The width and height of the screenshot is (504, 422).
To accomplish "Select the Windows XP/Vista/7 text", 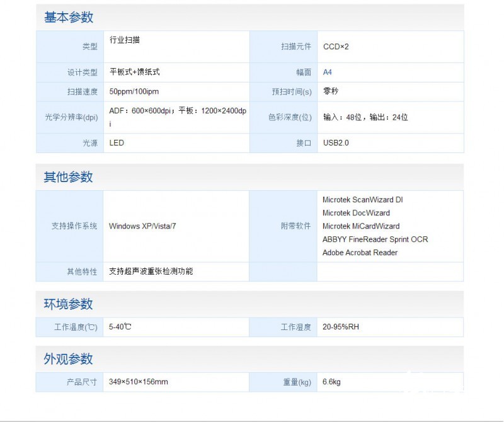I will [142, 226].
